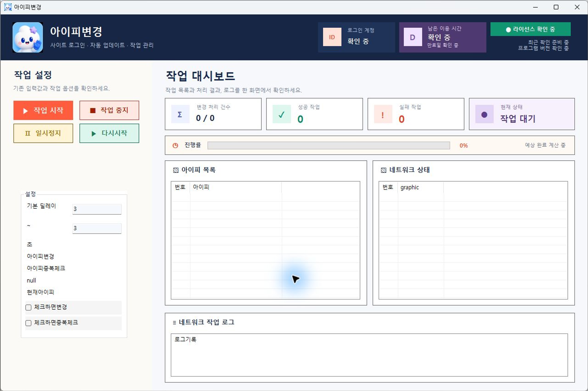Screen dimensions: 588x391
Task: Click the sigma icon in processed count card
Action: [180, 114]
